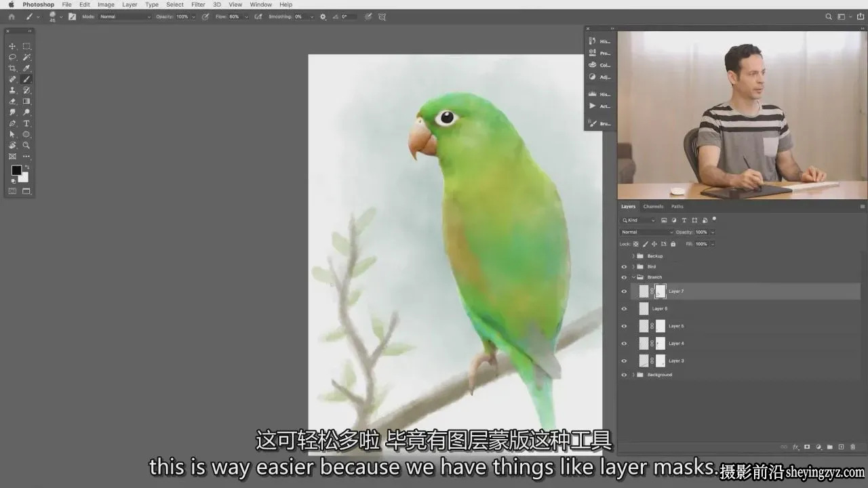Select the Lasso tool
The height and width of the screenshot is (488, 868).
pos(12,58)
